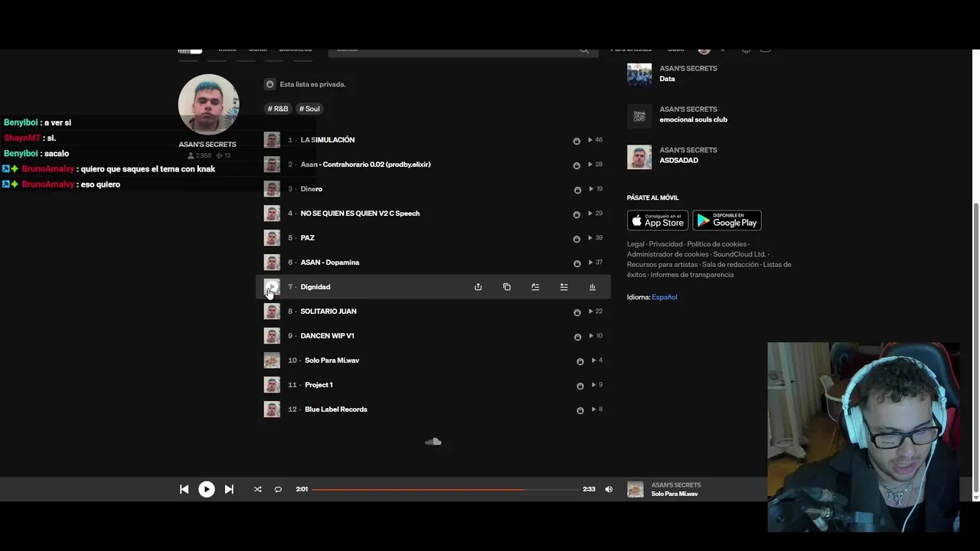Click the Google Play download badge
Viewport: 980px width, 551px height.
(x=727, y=220)
